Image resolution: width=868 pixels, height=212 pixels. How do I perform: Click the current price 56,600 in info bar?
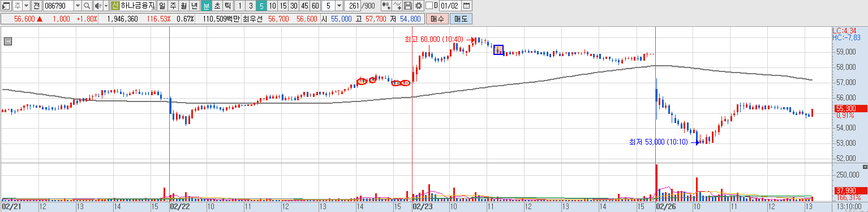(x=24, y=19)
